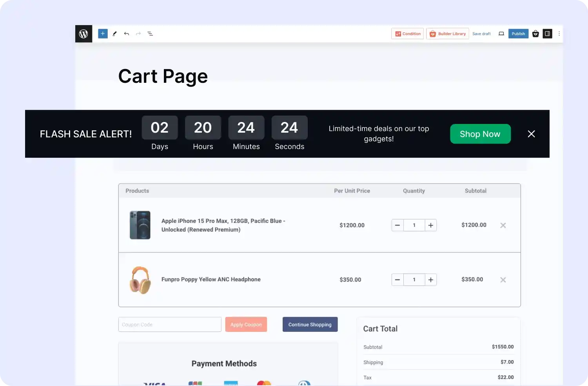Screen dimensions: 588x386
Task: Open the builder cart icon in toolbar
Action: point(535,33)
